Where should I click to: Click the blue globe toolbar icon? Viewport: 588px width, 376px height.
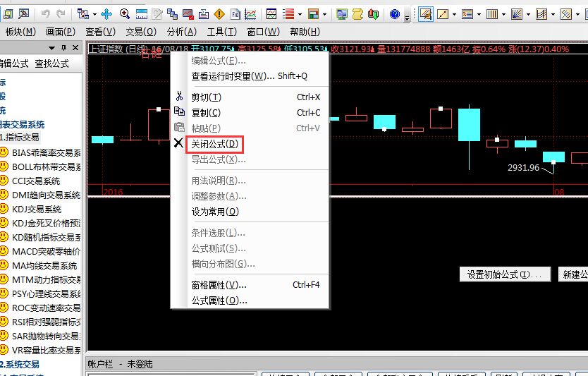[395, 13]
